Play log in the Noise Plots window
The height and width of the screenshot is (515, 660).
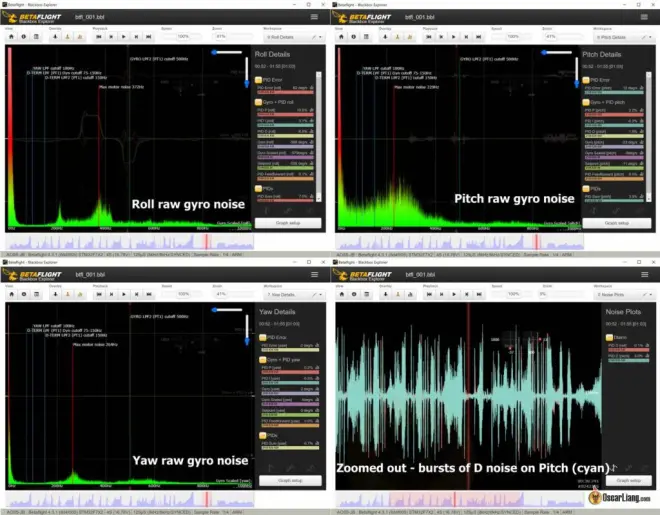[x=454, y=294]
